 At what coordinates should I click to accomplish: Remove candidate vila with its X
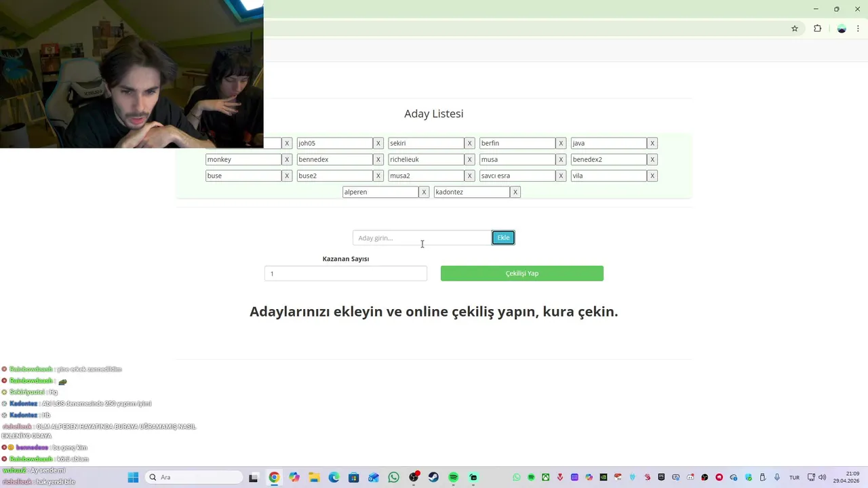[x=652, y=176]
